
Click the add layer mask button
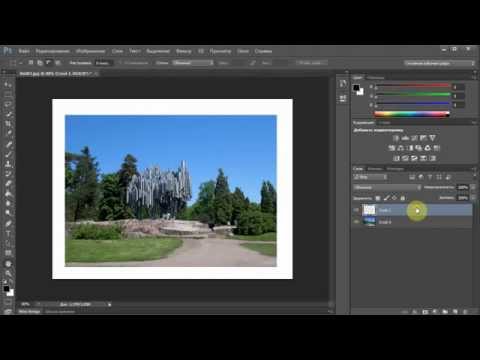pyautogui.click(x=425, y=312)
